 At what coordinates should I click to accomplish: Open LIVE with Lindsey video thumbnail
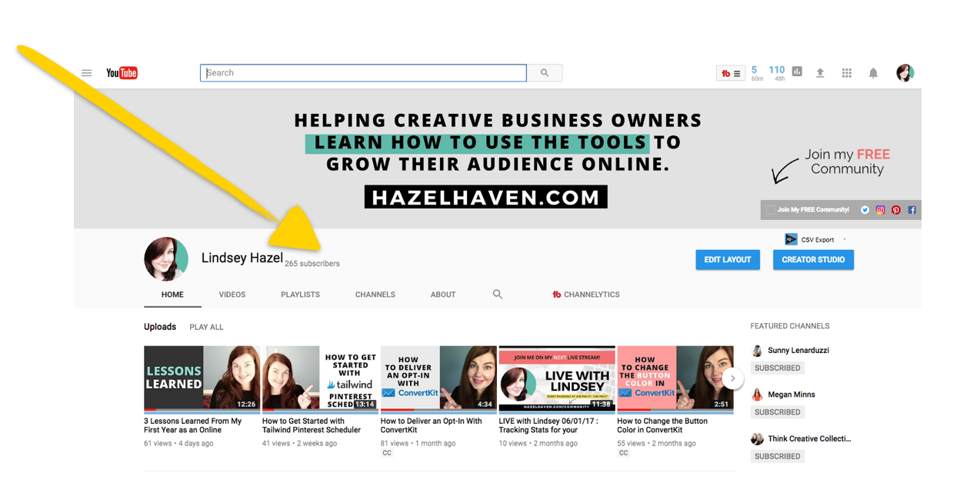557,378
